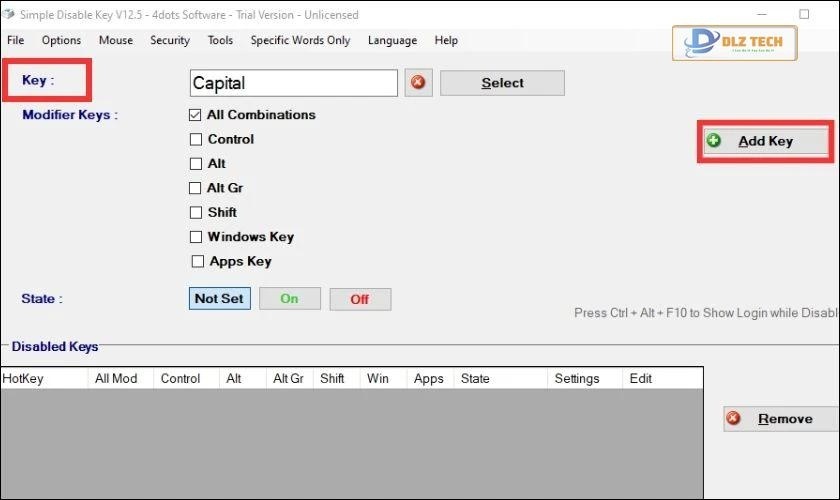Viewport: 840px width, 500px height.
Task: Click the Edit column header
Action: 663,378
